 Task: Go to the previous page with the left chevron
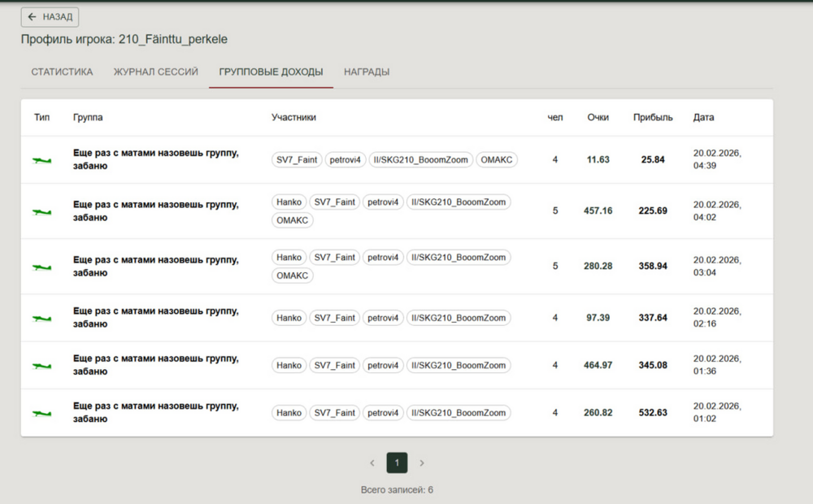click(x=372, y=463)
